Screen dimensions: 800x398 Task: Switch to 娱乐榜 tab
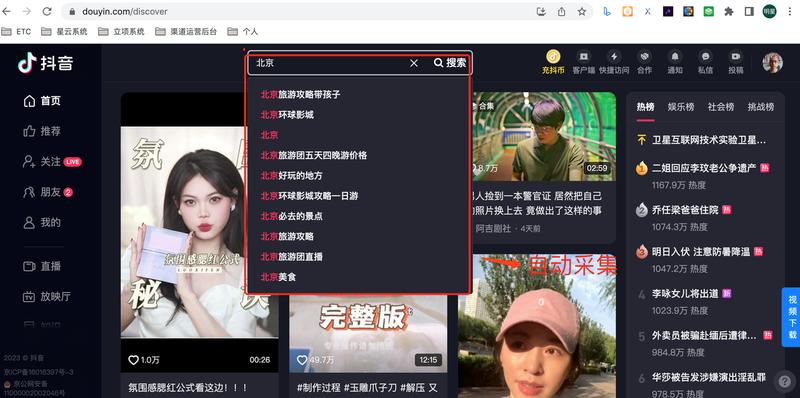(x=681, y=107)
